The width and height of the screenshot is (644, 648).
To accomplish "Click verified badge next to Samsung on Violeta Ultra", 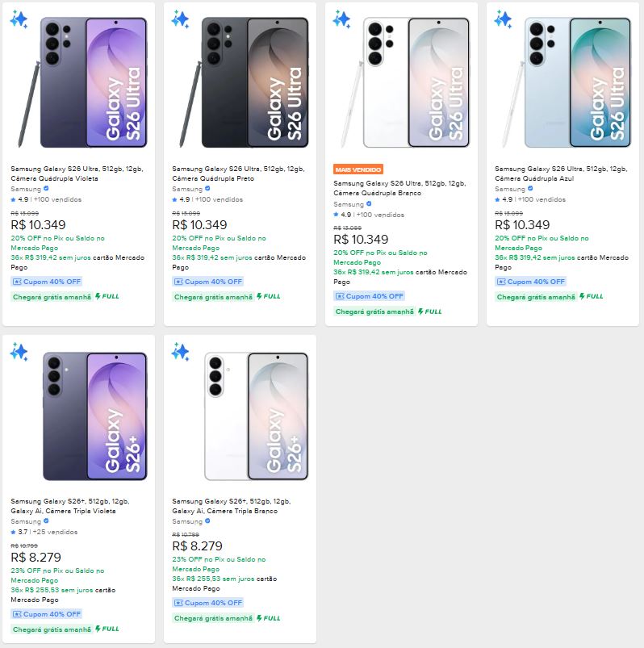I will (46, 189).
